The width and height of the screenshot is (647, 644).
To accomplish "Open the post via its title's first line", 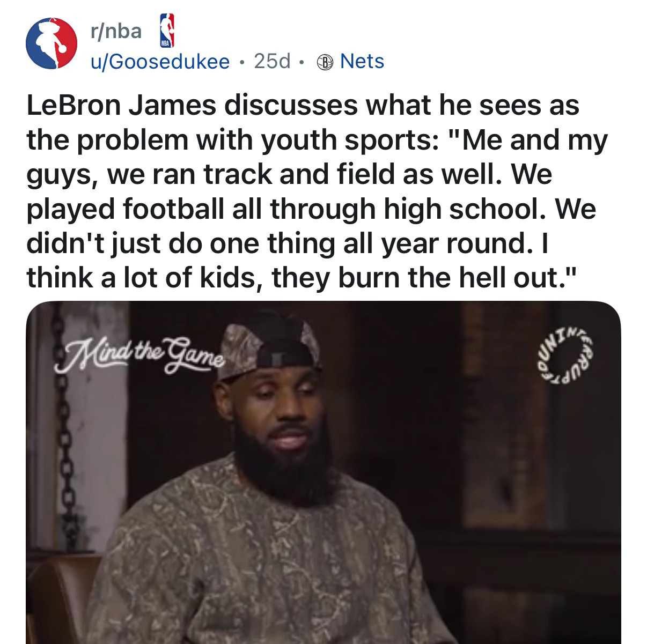I will point(303,105).
